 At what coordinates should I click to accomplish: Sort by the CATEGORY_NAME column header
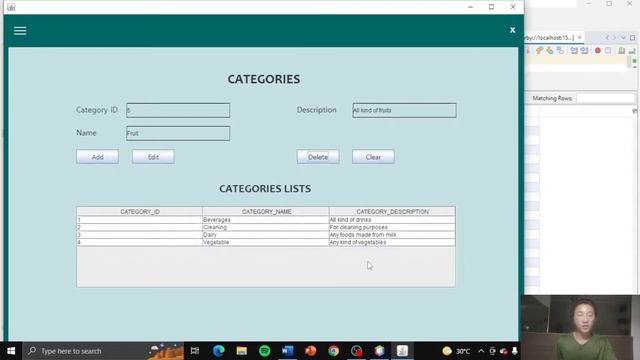(x=266, y=211)
